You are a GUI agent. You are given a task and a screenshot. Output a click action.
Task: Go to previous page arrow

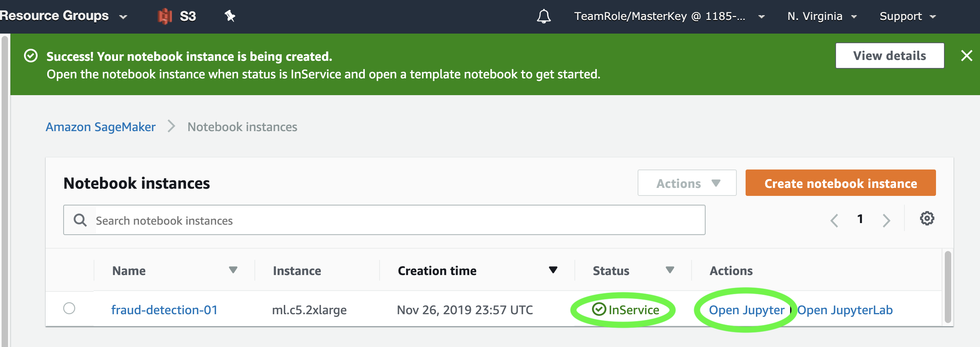click(834, 220)
